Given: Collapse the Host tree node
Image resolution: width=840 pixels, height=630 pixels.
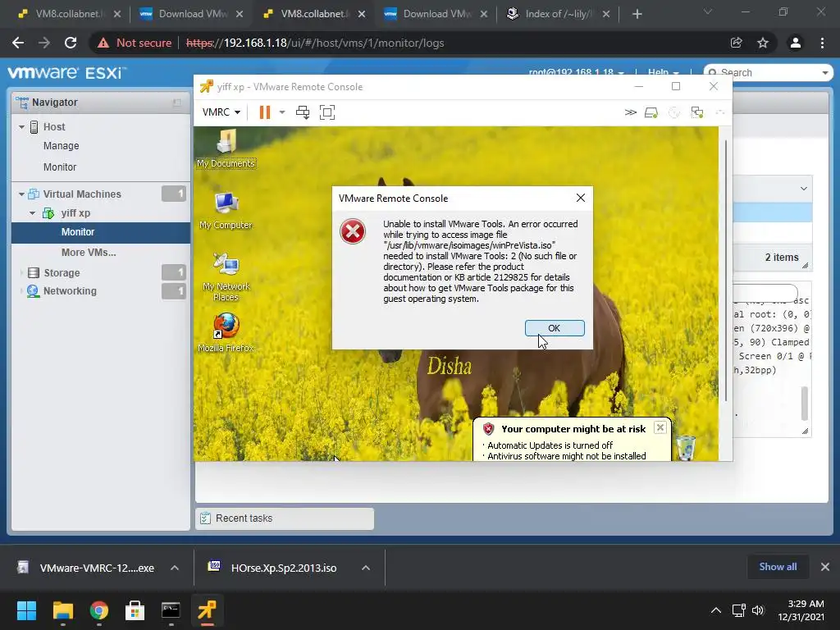Looking at the screenshot, I should click(x=21, y=127).
